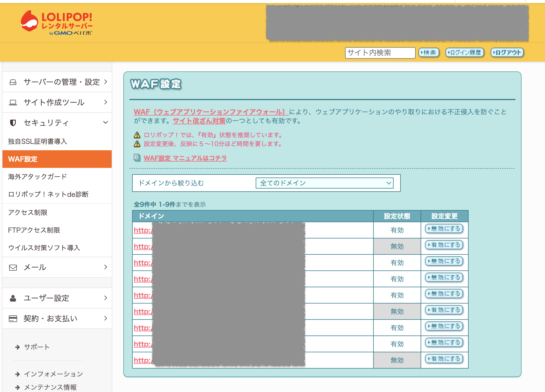Click the envelope icon beside メール
The image size is (545, 392).
coord(13,267)
